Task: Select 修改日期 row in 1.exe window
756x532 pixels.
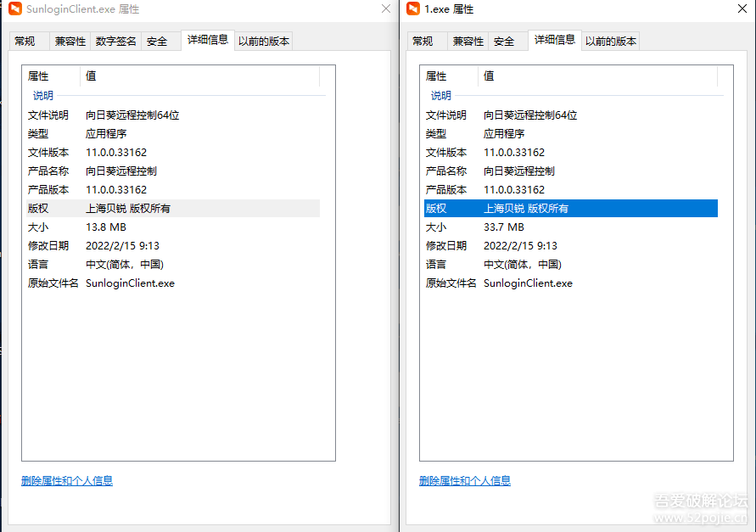Action: (x=571, y=246)
